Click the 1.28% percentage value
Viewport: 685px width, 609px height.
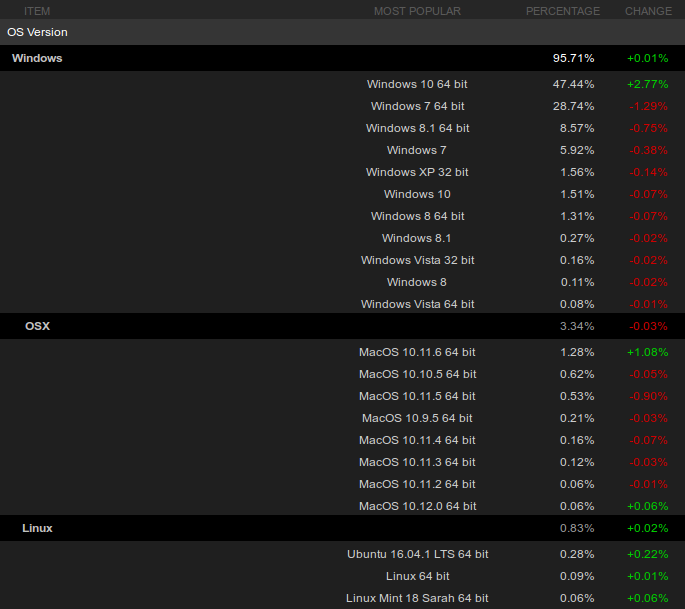[577, 352]
